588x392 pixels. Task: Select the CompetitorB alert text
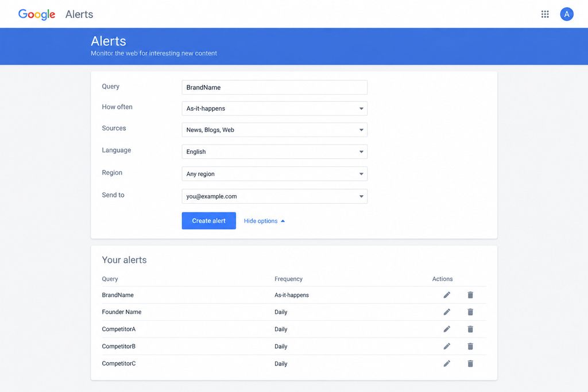pyautogui.click(x=119, y=346)
